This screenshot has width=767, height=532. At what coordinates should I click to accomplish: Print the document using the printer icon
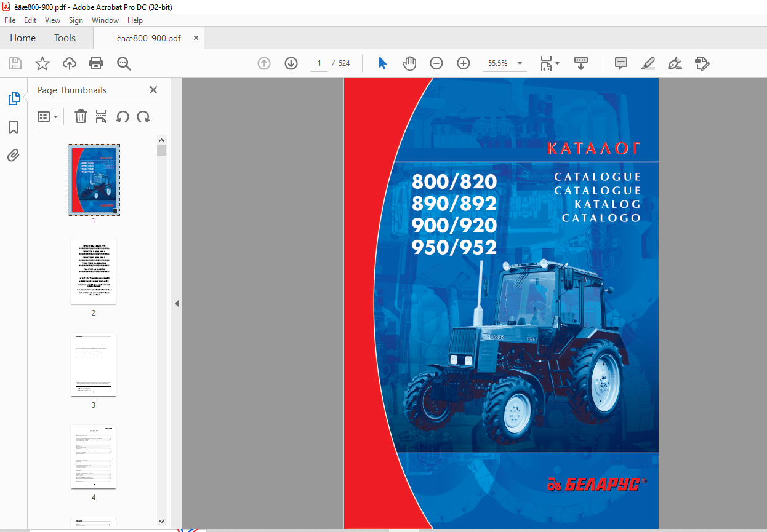96,63
